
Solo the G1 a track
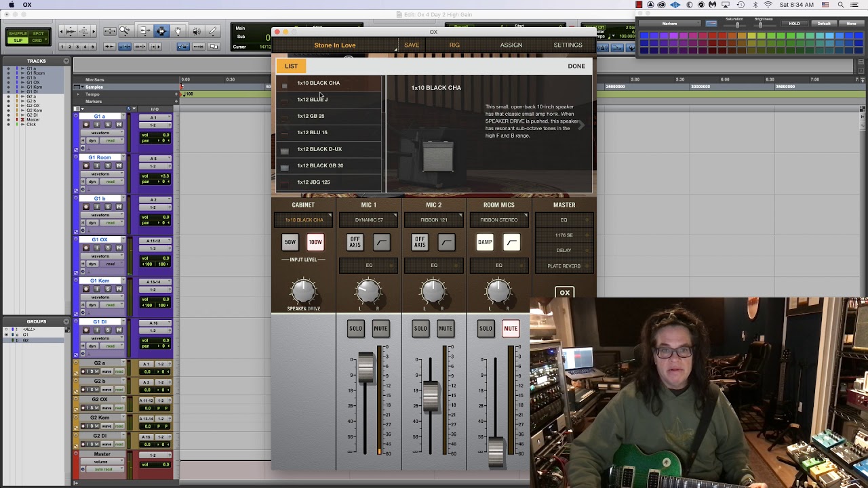[x=108, y=125]
